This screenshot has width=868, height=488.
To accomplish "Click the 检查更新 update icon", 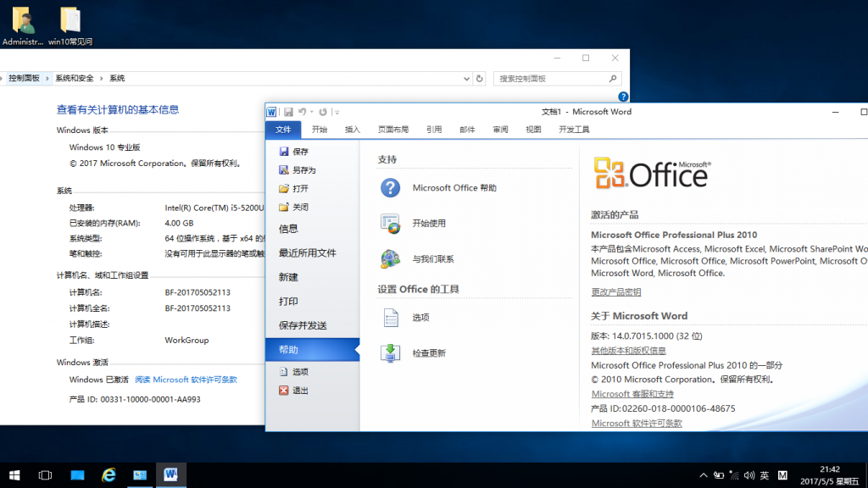I will (x=390, y=352).
